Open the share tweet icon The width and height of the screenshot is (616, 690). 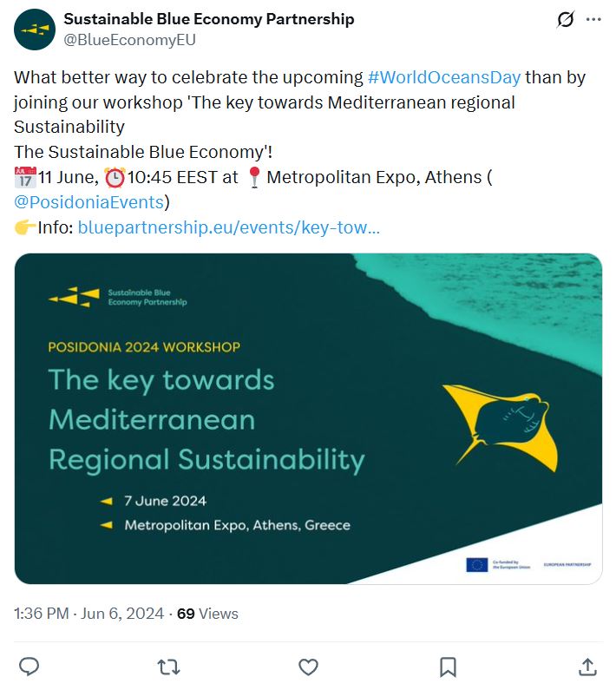(x=587, y=667)
